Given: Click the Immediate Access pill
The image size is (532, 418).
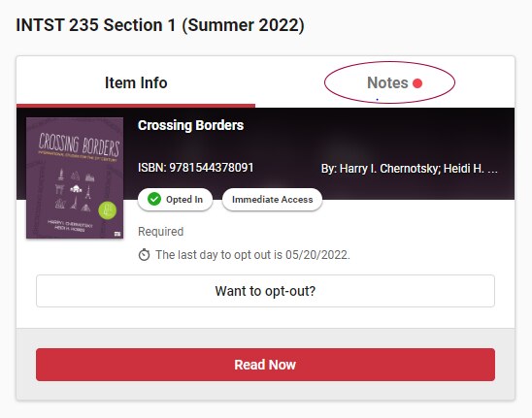Looking at the screenshot, I should (272, 200).
